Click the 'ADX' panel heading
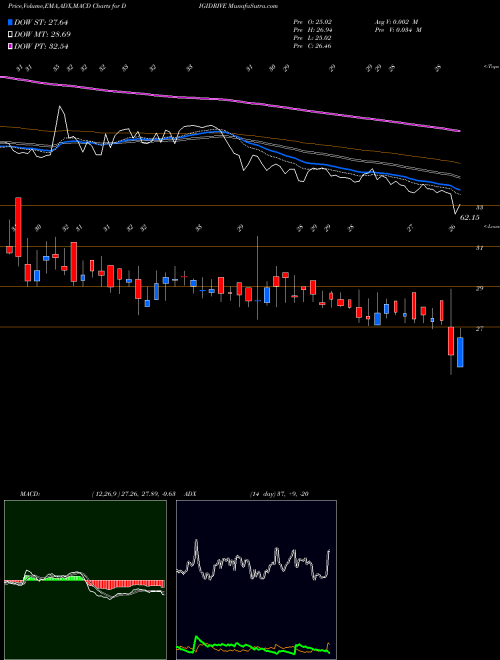Screen dimensions: 500x660 tap(190, 494)
